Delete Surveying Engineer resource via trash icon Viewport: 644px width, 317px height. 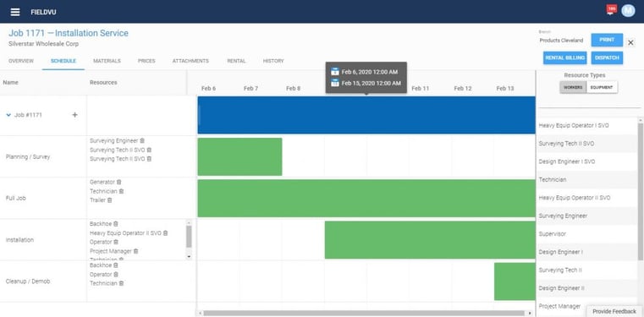point(142,140)
